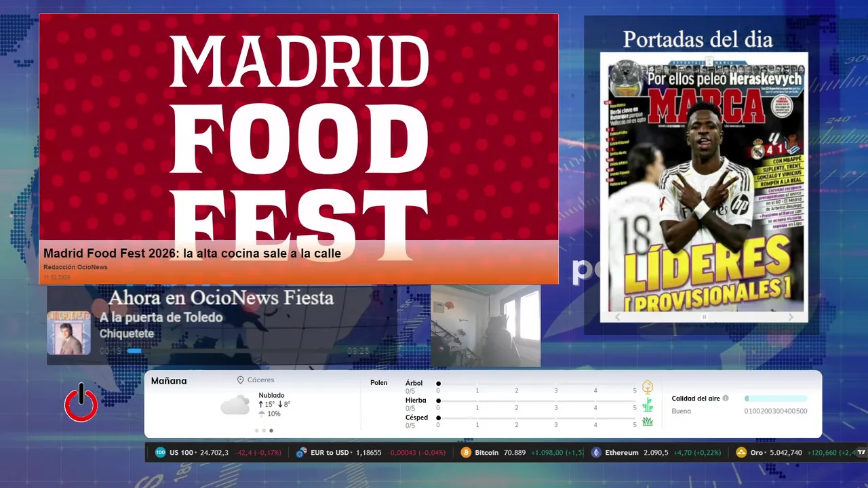The image size is (868, 488).
Task: Open the EUR to USD ticker quote
Action: 371,452
